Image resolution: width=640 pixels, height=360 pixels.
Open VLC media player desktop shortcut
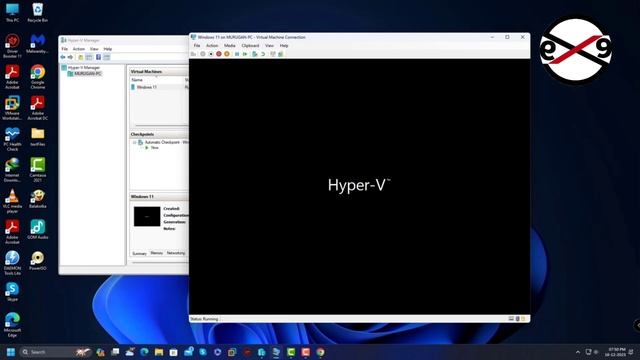(x=12, y=201)
